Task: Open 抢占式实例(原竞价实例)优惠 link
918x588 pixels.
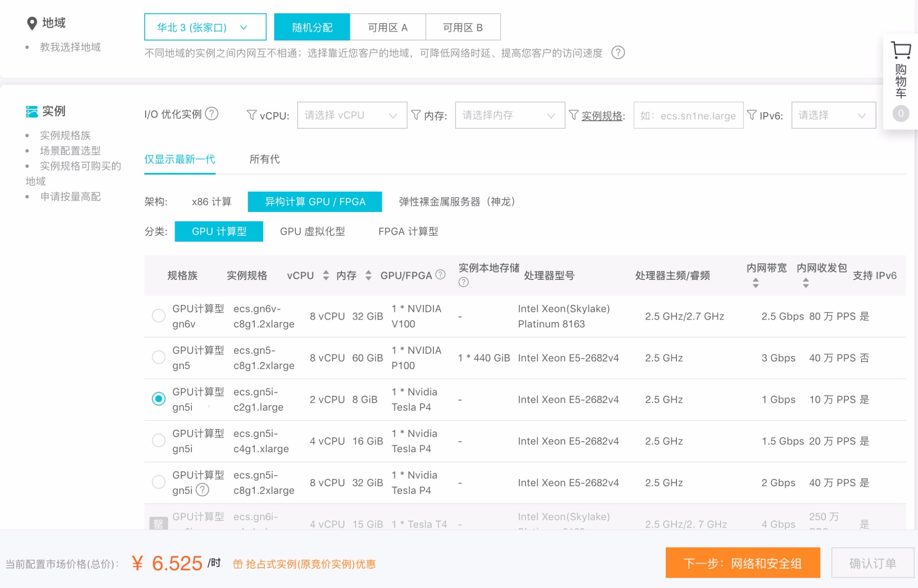Action: click(310, 564)
